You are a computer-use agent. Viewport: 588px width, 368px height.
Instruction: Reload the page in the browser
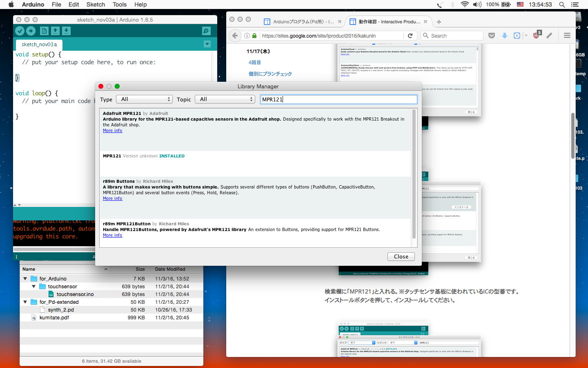[x=410, y=36]
